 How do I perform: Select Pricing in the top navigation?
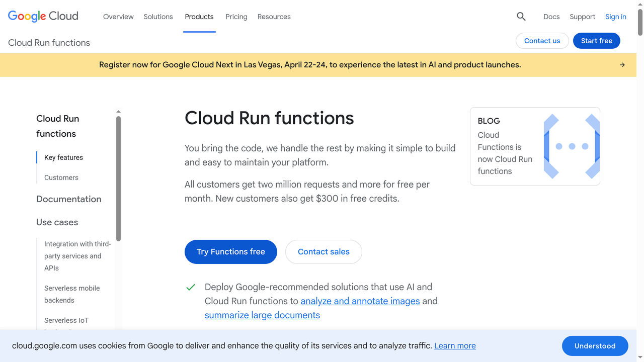236,17
